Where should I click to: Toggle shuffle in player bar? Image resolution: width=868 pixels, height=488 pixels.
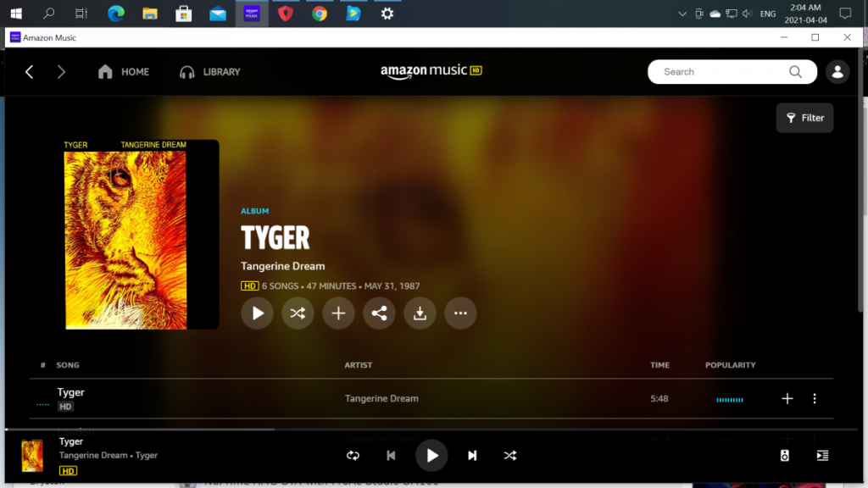point(510,455)
